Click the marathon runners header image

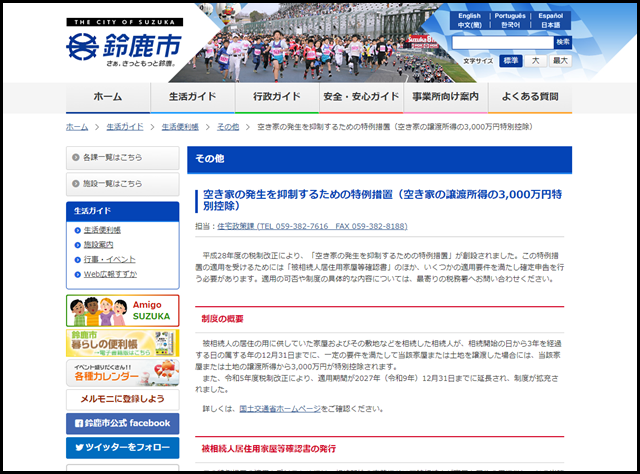pos(322,43)
